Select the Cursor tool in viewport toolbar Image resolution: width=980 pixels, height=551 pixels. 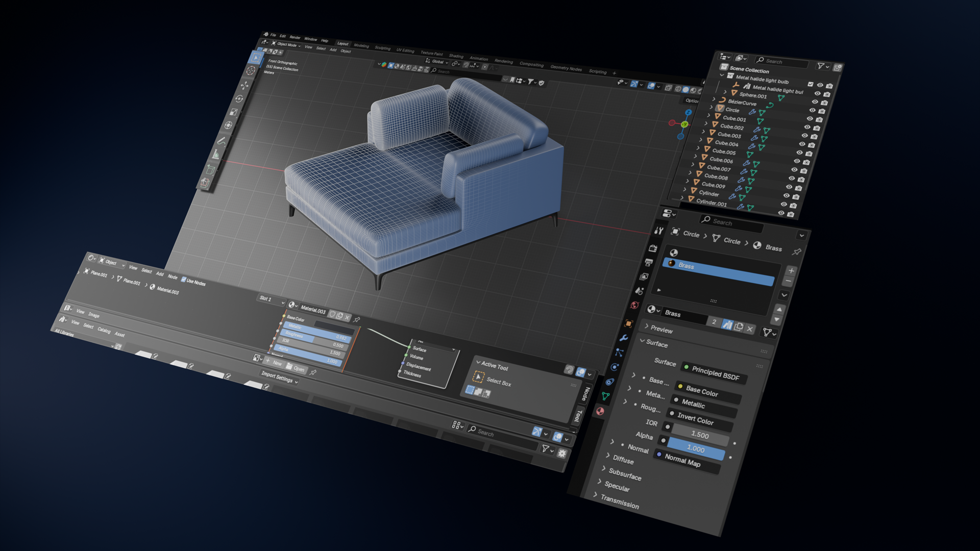click(251, 70)
